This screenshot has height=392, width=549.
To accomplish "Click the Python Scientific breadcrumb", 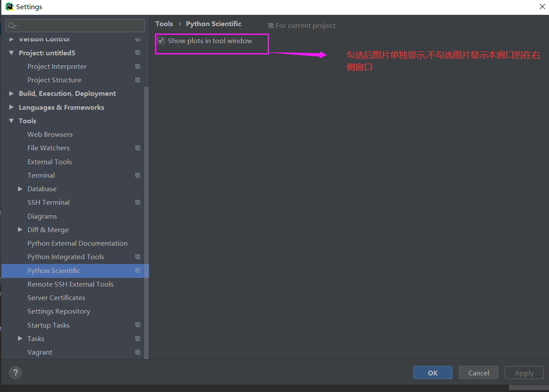I will tap(213, 24).
